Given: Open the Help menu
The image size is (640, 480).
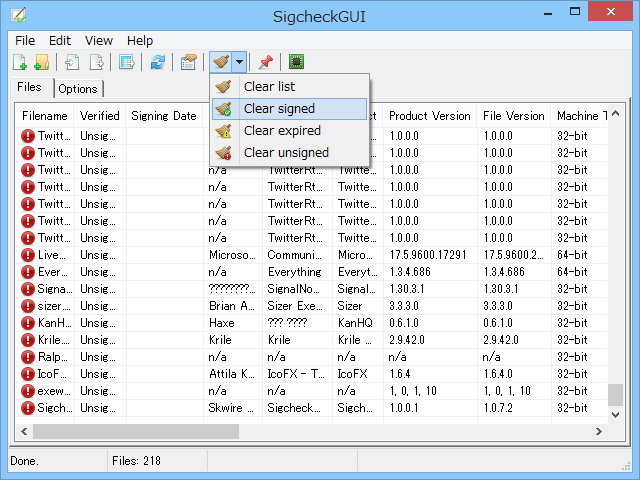Looking at the screenshot, I should pos(140,40).
